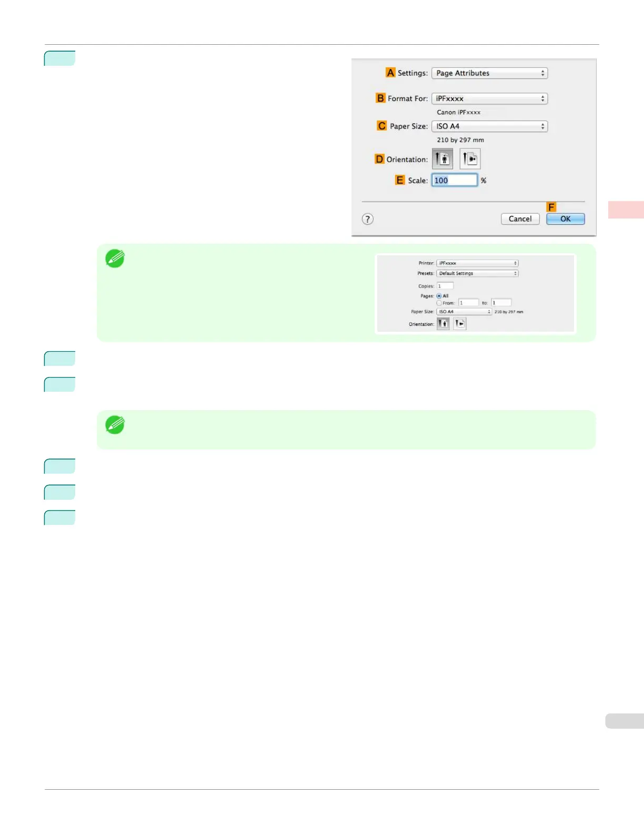This screenshot has height=834, width=644.
Task: Open the Presets Default Settings dropdown
Action: (x=478, y=273)
